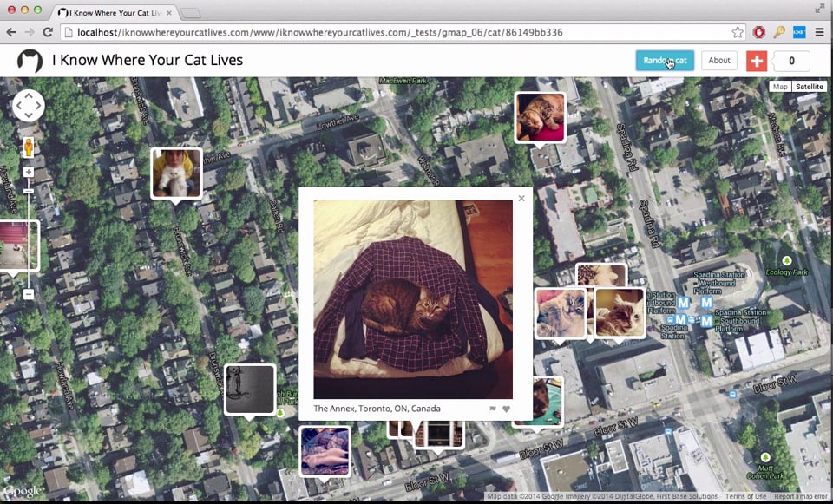This screenshot has width=833, height=504.
Task: Open the Chrome hamburger menu
Action: click(820, 32)
